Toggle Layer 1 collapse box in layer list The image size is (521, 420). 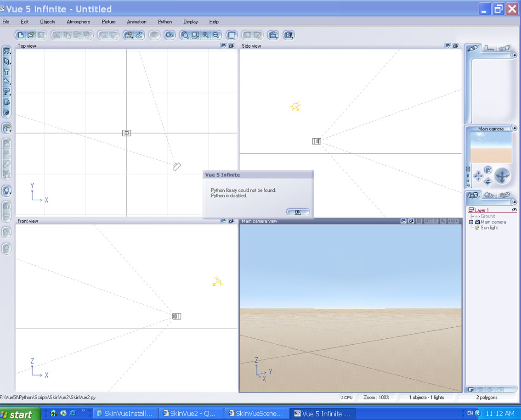point(471,210)
